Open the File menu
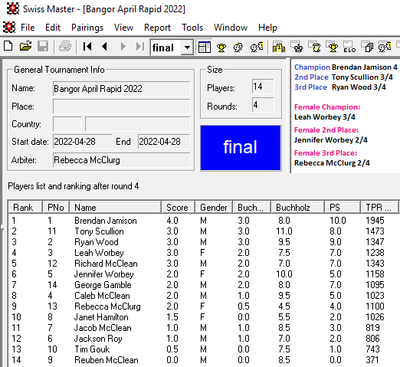Viewport: 400px width, 367px height. (28, 27)
